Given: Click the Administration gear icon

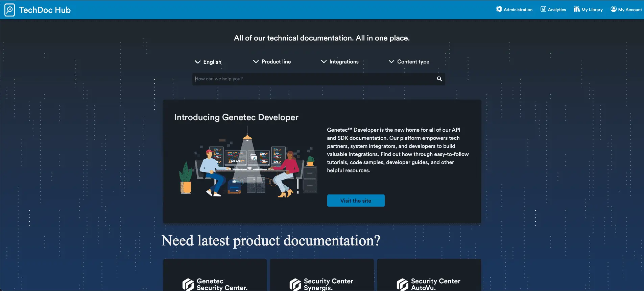Looking at the screenshot, I should pyautogui.click(x=499, y=9).
